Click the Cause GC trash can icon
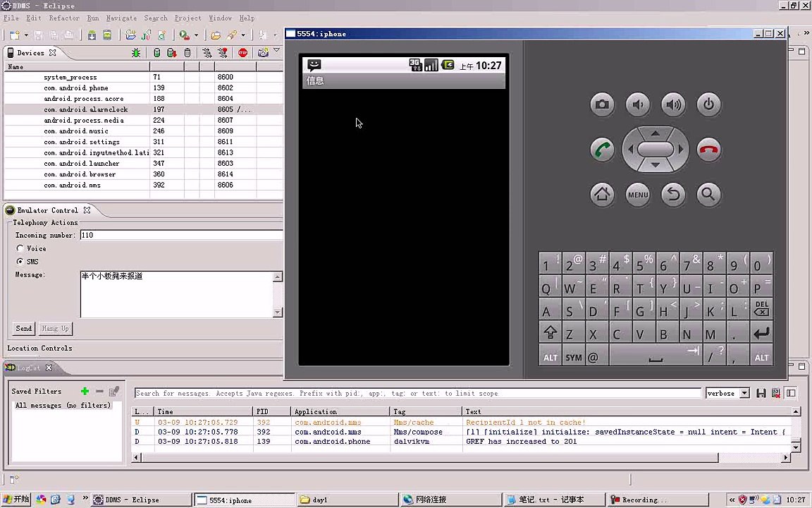Image resolution: width=812 pixels, height=508 pixels. 187,53
